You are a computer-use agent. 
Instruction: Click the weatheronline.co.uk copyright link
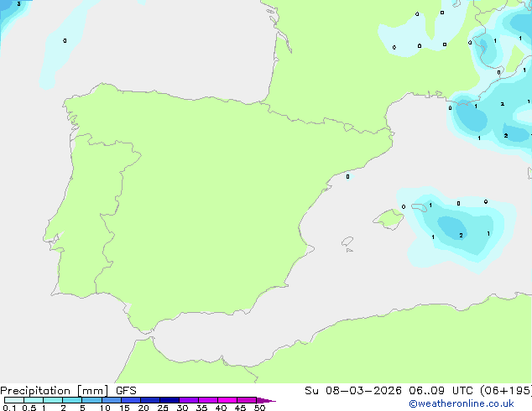[x=462, y=403]
